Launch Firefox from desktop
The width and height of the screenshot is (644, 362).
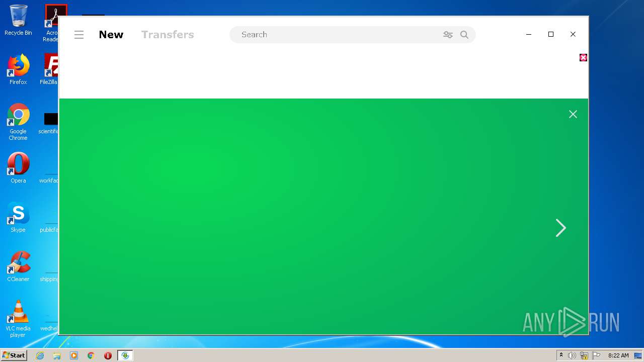18,69
